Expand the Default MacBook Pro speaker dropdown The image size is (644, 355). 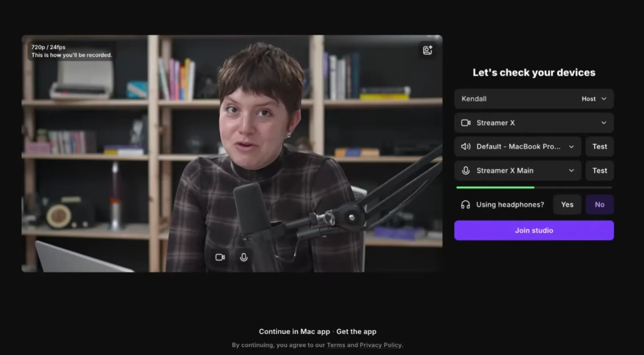pyautogui.click(x=571, y=146)
